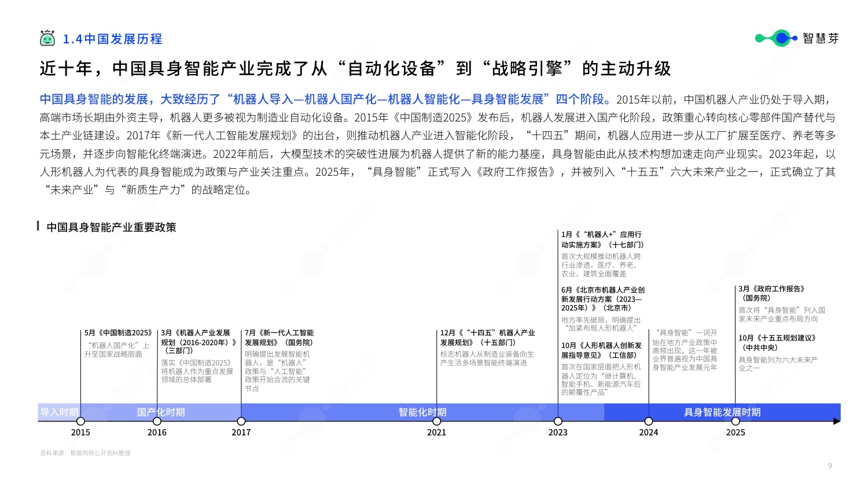Click the page number 9

coord(830,466)
